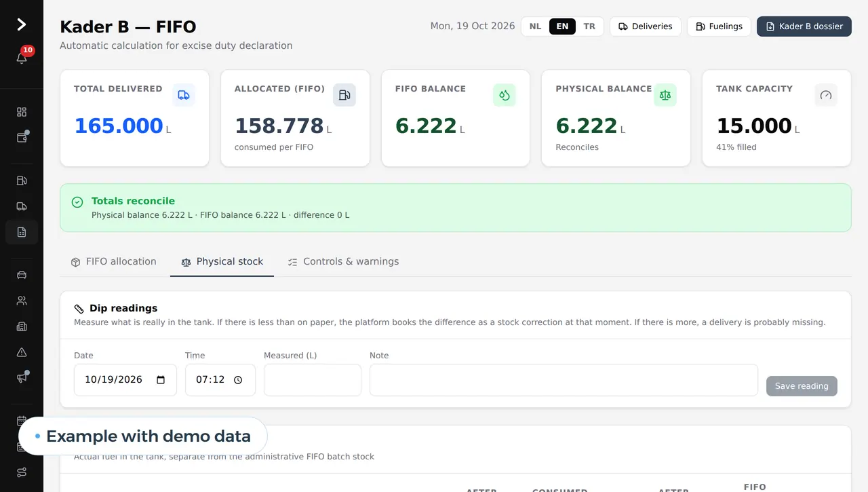
Task: Click the Save reading button
Action: (802, 386)
